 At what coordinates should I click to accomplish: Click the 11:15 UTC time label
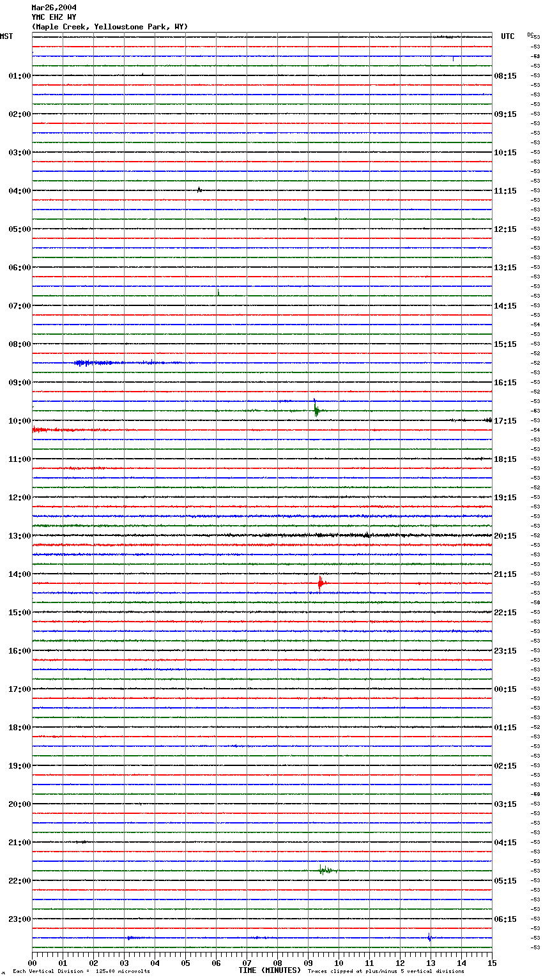tap(505, 191)
